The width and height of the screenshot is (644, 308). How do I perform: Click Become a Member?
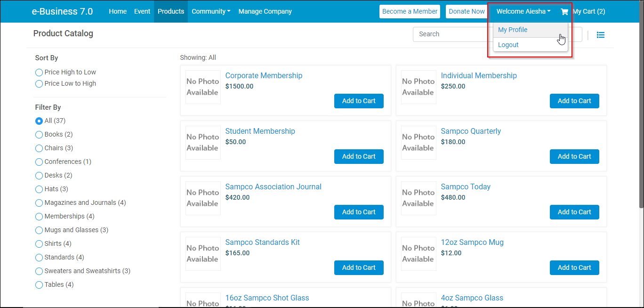point(410,11)
